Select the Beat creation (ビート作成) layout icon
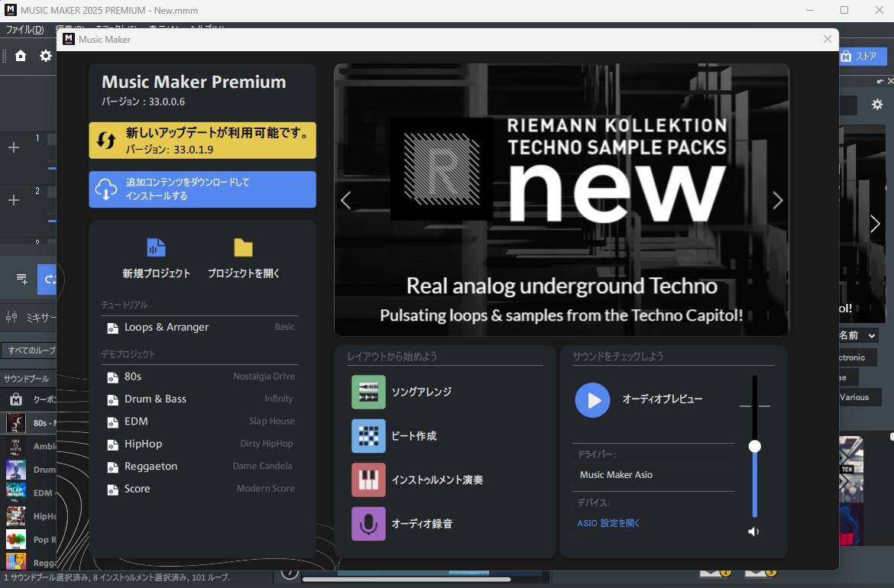Screen dimensions: 894x588 (368, 436)
